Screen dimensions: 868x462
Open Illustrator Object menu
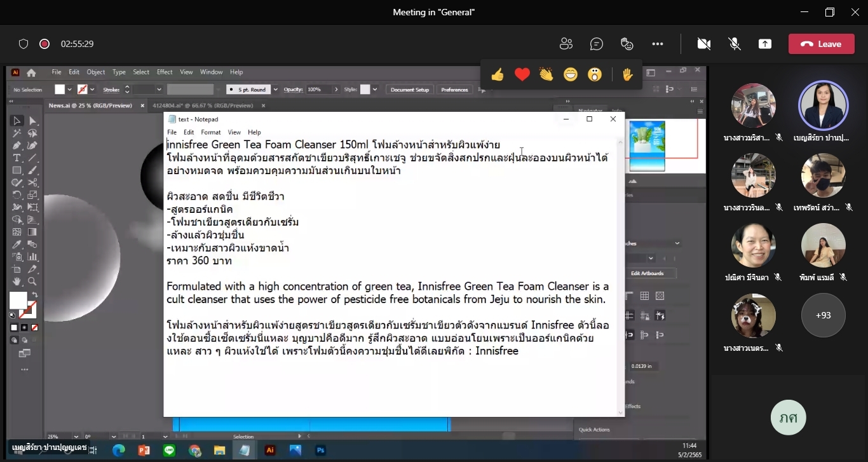point(96,72)
